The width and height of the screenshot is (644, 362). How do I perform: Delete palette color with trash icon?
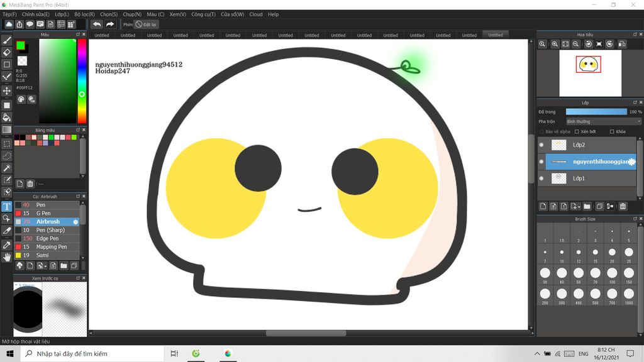pyautogui.click(x=30, y=184)
